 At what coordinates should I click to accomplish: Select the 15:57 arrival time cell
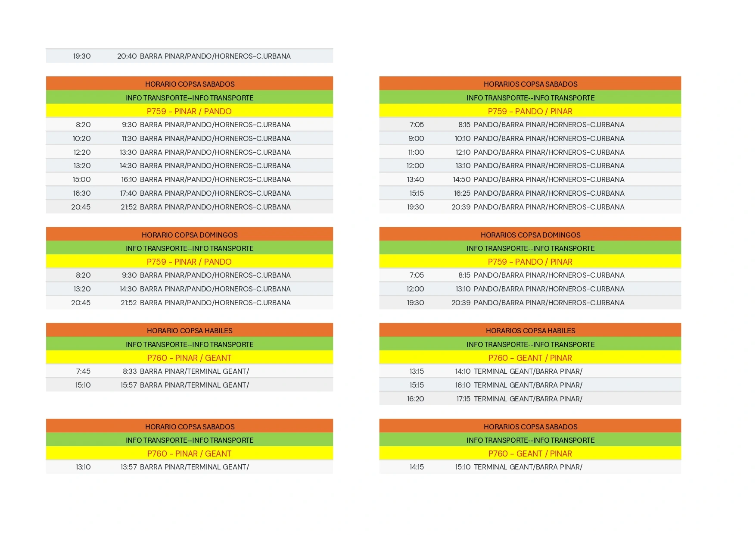128,385
